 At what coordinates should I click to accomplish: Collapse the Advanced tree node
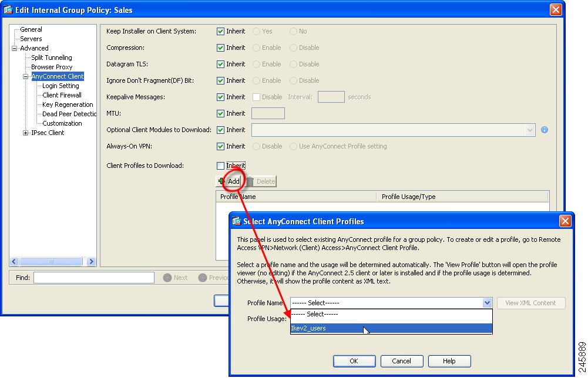[15, 48]
